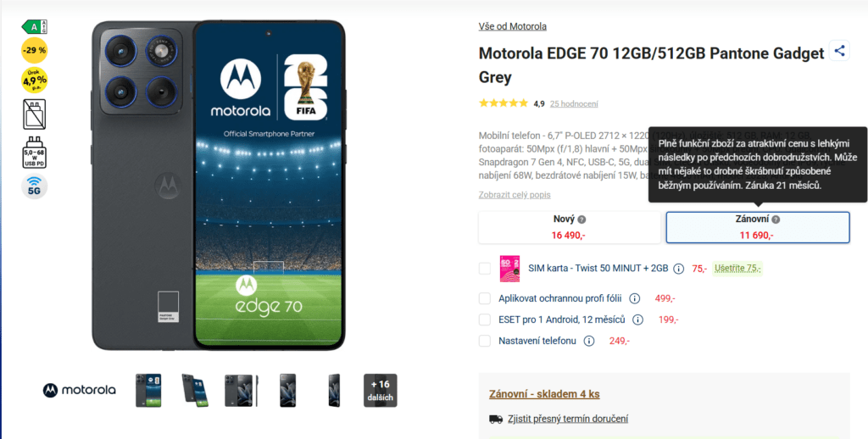Open the -29 % discount badge
This screenshot has width=868, height=439.
pyautogui.click(x=34, y=51)
